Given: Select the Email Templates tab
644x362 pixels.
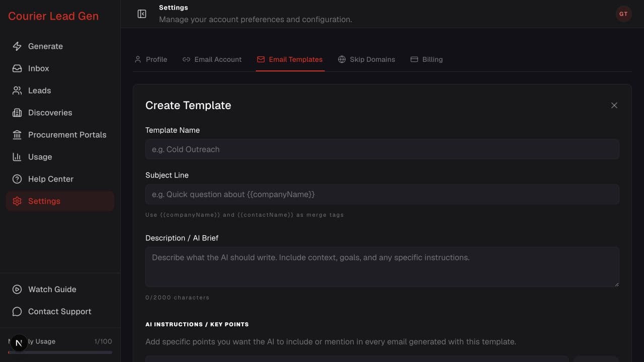Looking at the screenshot, I should [x=290, y=59].
